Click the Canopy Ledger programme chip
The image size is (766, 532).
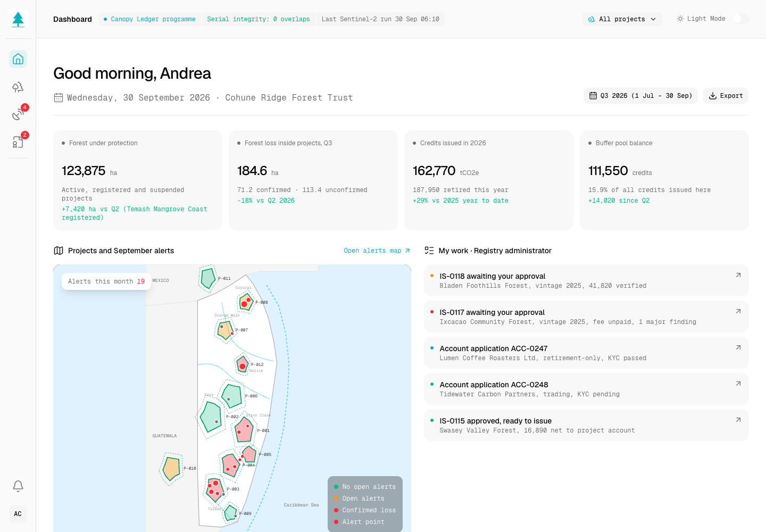point(149,19)
